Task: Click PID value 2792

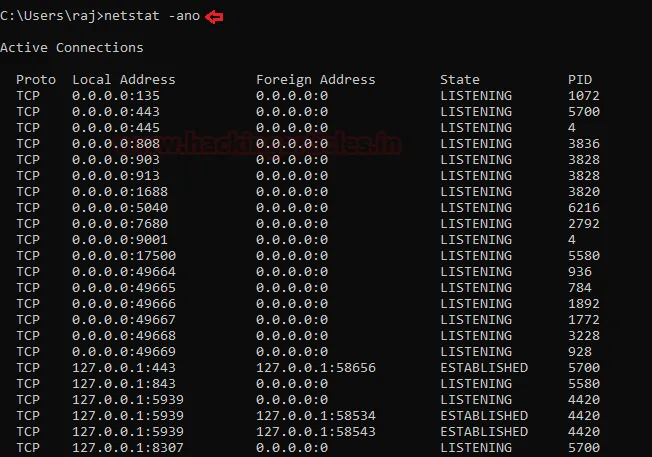Action: pos(584,224)
